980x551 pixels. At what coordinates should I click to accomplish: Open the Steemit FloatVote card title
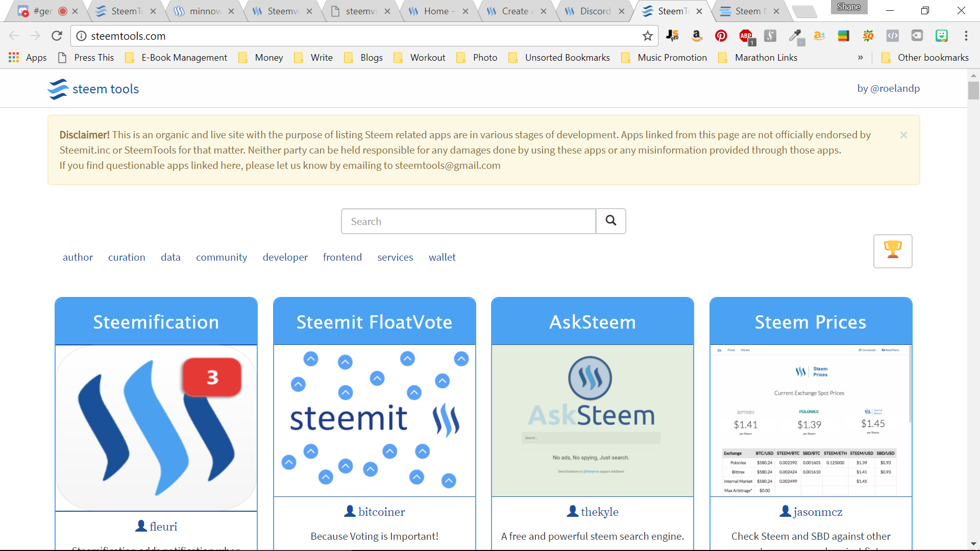[375, 322]
